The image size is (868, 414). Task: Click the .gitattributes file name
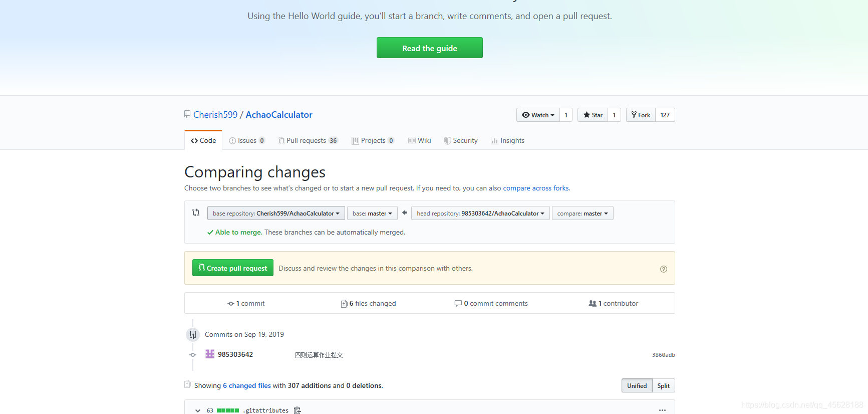pos(266,410)
